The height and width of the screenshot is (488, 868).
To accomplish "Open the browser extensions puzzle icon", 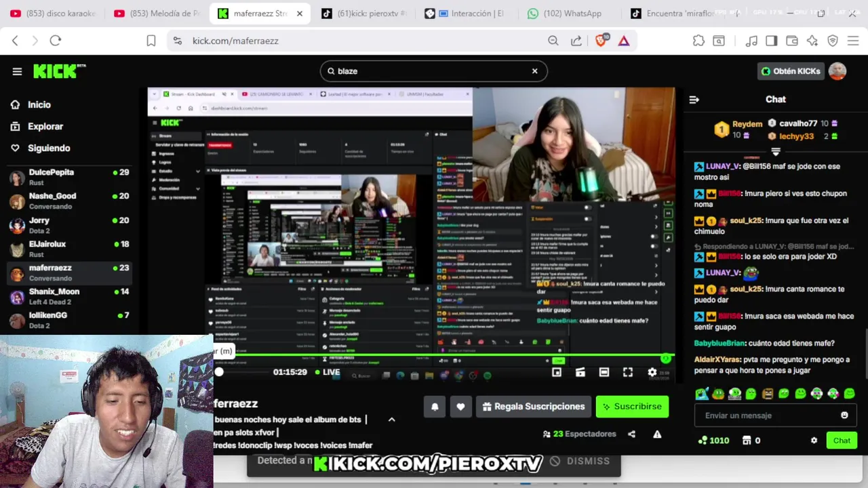I will pyautogui.click(x=698, y=41).
